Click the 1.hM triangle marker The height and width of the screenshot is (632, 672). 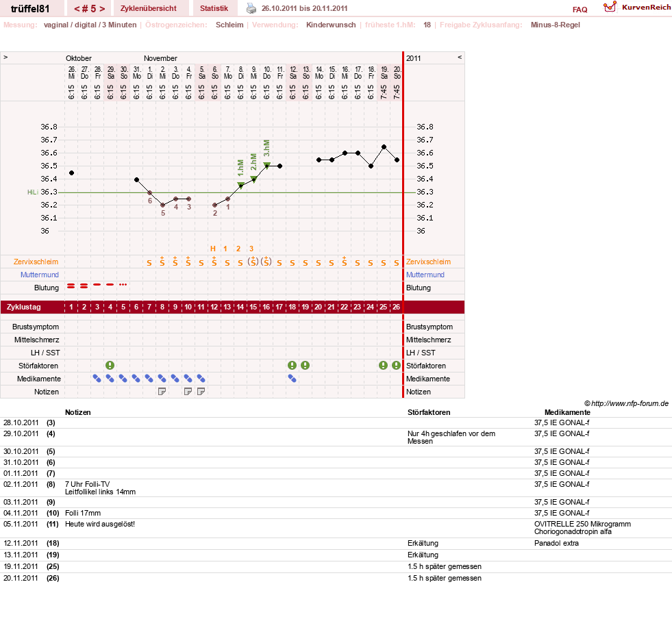[x=241, y=185]
